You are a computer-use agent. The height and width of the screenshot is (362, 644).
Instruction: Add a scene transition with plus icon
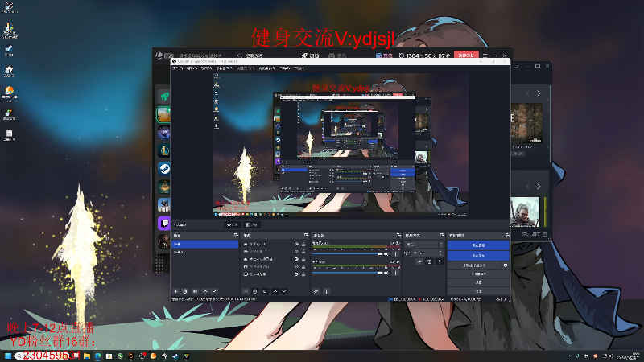[x=419, y=261]
